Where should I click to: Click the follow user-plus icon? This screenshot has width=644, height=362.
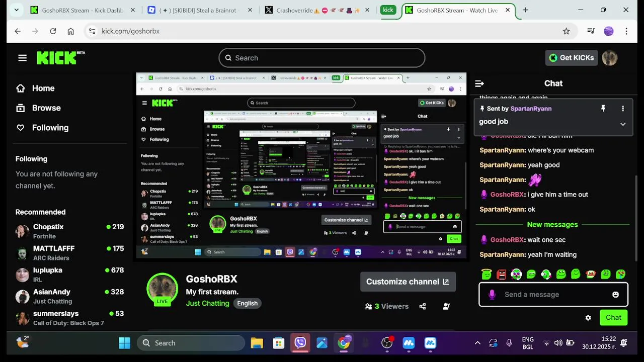[x=446, y=306]
